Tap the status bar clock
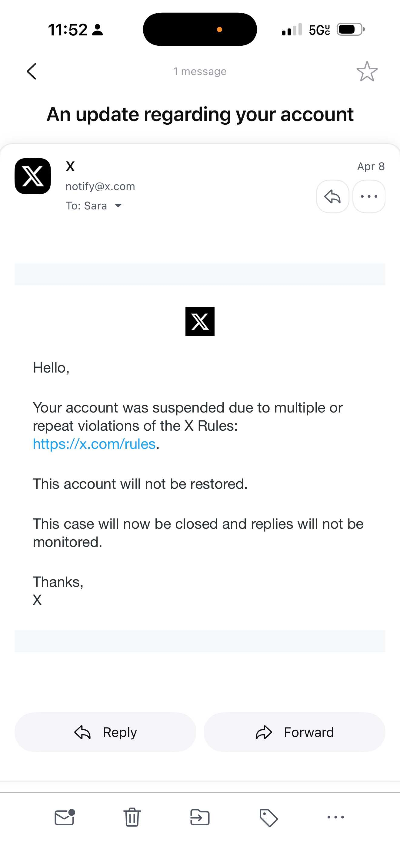Screen dimensions: 400x868 pyautogui.click(x=68, y=30)
